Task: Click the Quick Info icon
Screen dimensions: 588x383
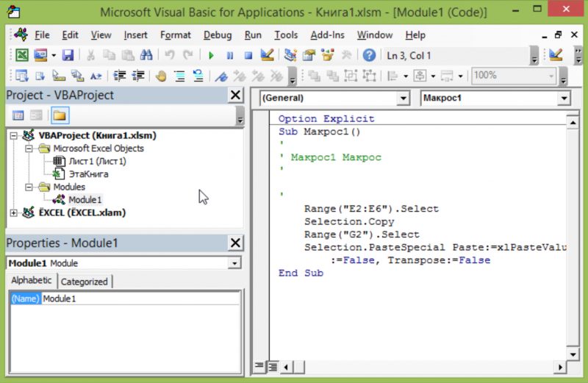Action: coord(59,76)
